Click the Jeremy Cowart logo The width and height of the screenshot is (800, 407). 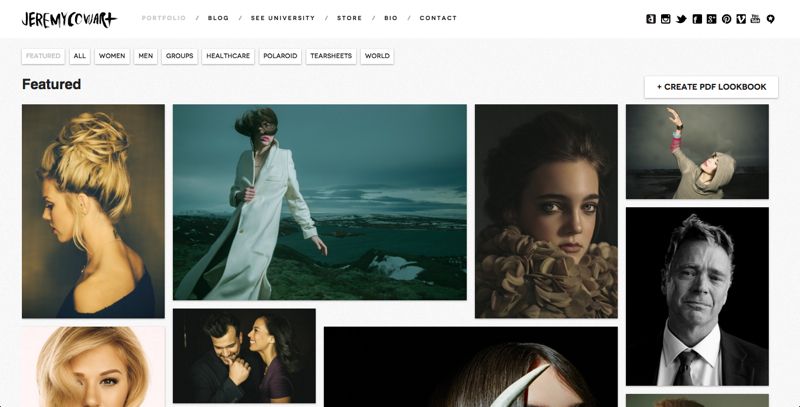pyautogui.click(x=69, y=19)
